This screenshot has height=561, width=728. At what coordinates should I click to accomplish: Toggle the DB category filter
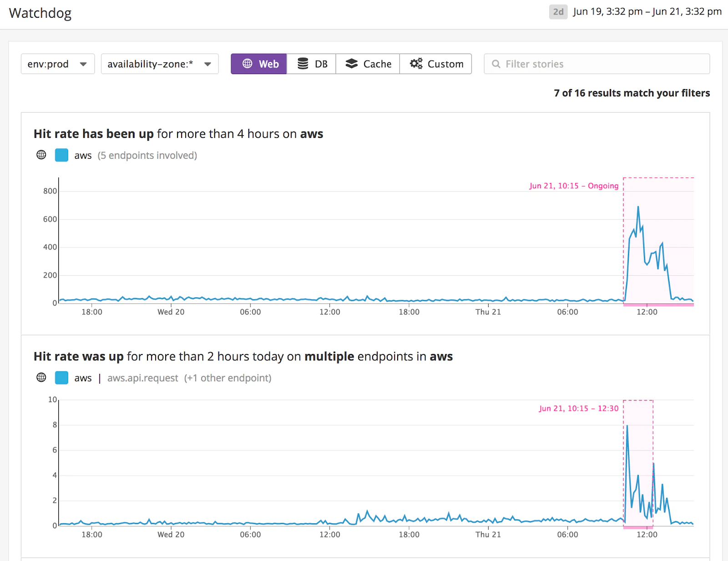pos(312,64)
